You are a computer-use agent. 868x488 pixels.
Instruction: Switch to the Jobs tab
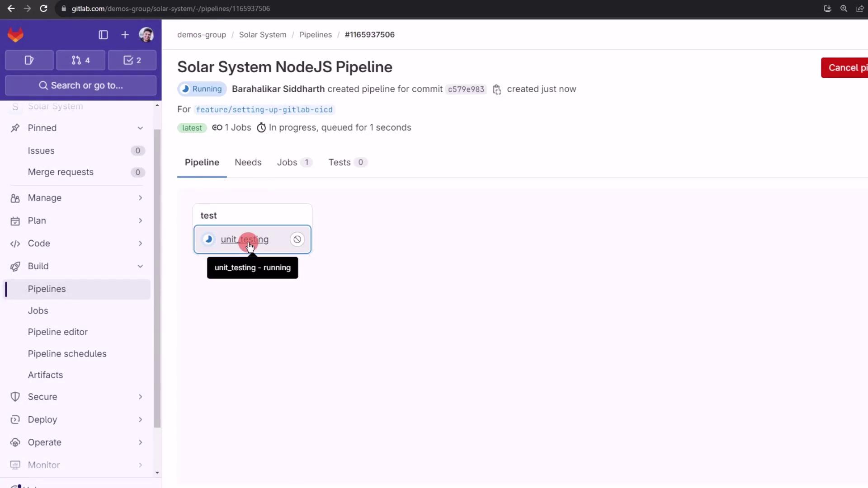click(x=287, y=162)
